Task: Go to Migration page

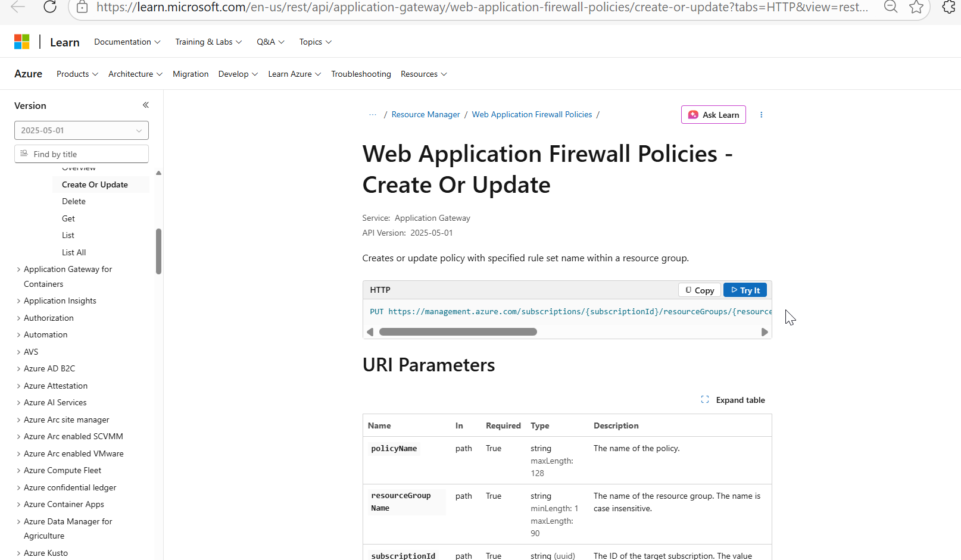Action: pos(191,74)
